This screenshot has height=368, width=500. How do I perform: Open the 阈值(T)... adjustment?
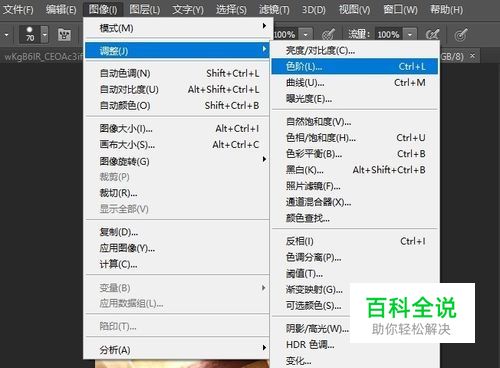355,274
